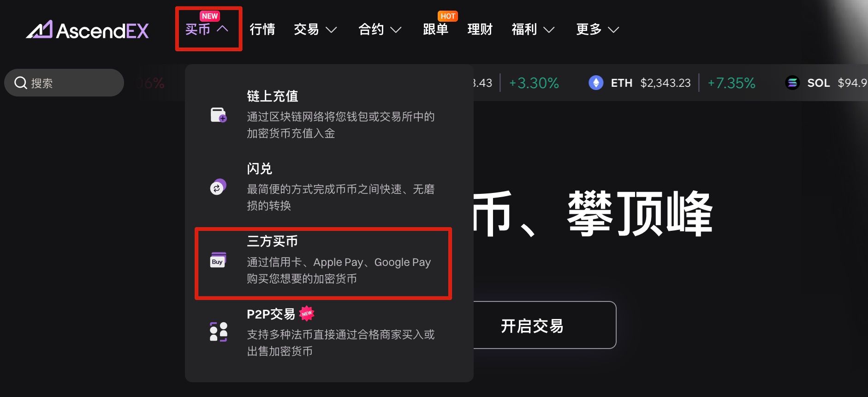
Task: Click the 闪兑 swap icon
Action: click(218, 186)
